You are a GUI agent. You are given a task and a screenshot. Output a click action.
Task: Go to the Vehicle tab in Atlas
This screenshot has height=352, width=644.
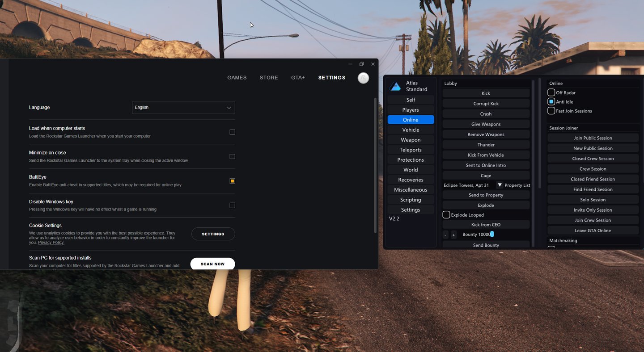click(x=411, y=130)
